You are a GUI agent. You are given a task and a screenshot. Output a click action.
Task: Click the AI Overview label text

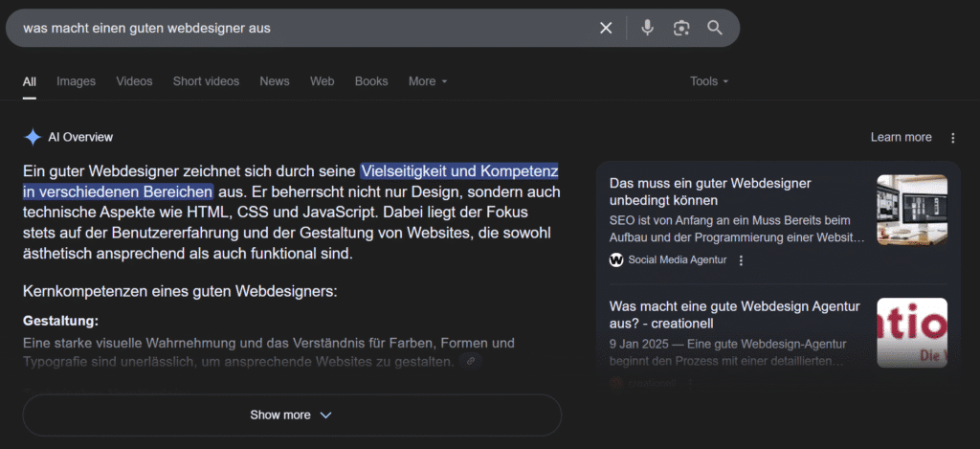tap(80, 138)
